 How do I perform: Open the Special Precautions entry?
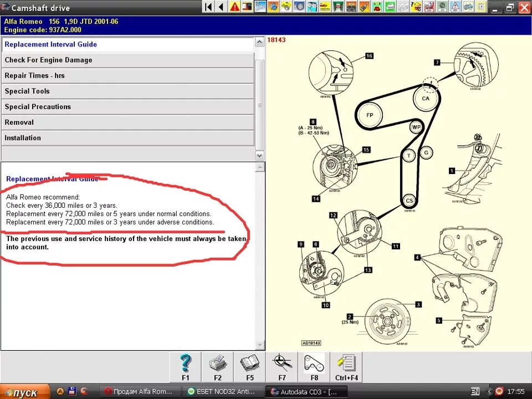128,107
